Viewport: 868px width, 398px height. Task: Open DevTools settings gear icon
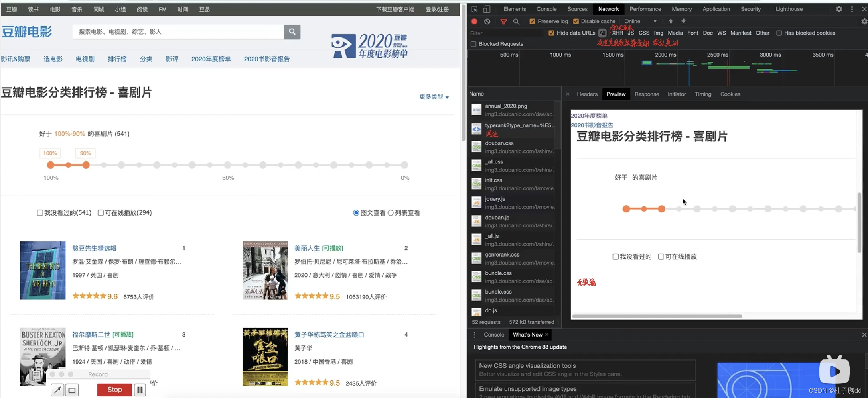(x=839, y=9)
